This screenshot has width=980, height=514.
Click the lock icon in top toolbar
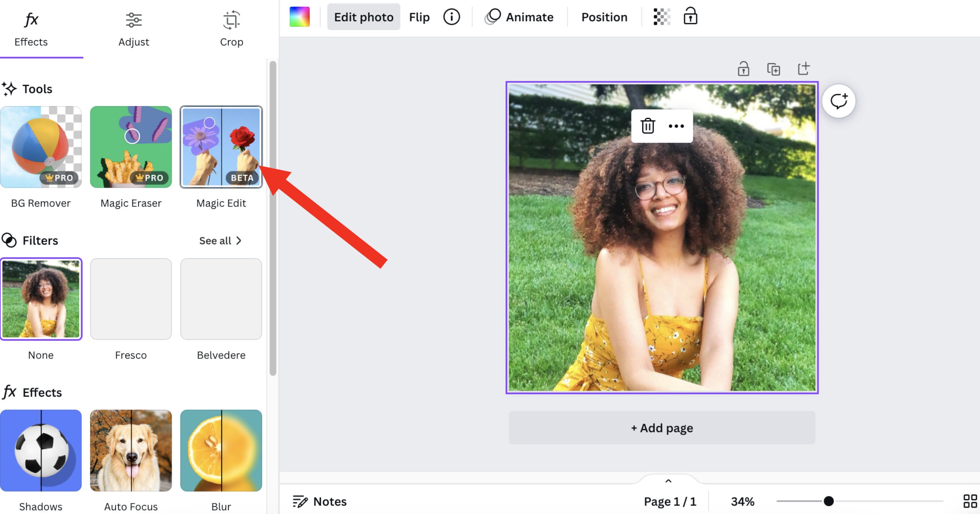point(690,16)
